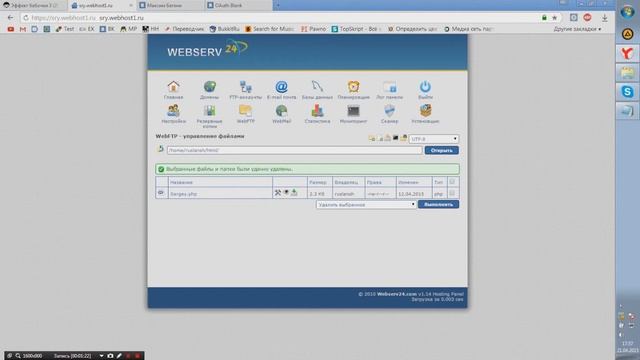The image size is (640, 360).
Task: Click the black terminal icon in WebFTP toolbar
Action: coord(395,138)
